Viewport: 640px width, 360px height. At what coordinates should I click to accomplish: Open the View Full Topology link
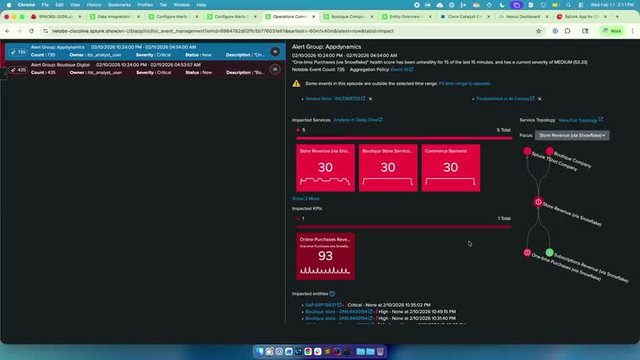(580, 120)
